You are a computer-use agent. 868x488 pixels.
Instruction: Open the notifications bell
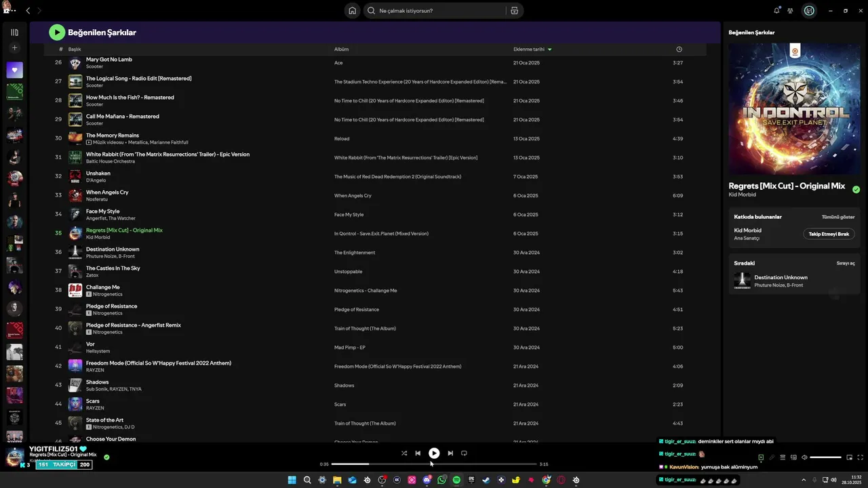[776, 11]
